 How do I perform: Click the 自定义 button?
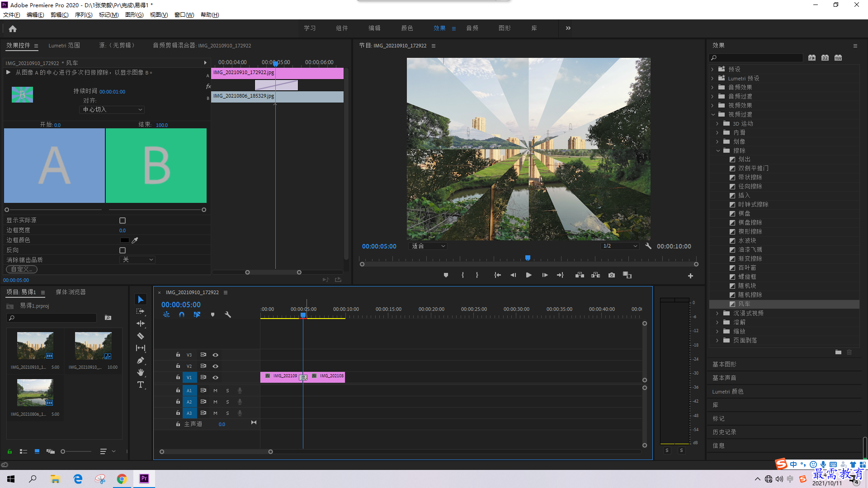tap(22, 269)
